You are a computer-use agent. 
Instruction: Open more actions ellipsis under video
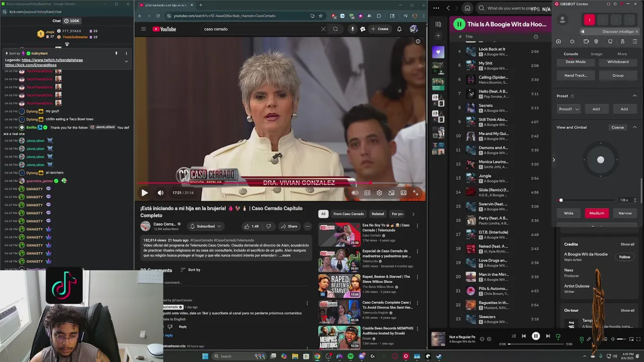click(x=307, y=226)
